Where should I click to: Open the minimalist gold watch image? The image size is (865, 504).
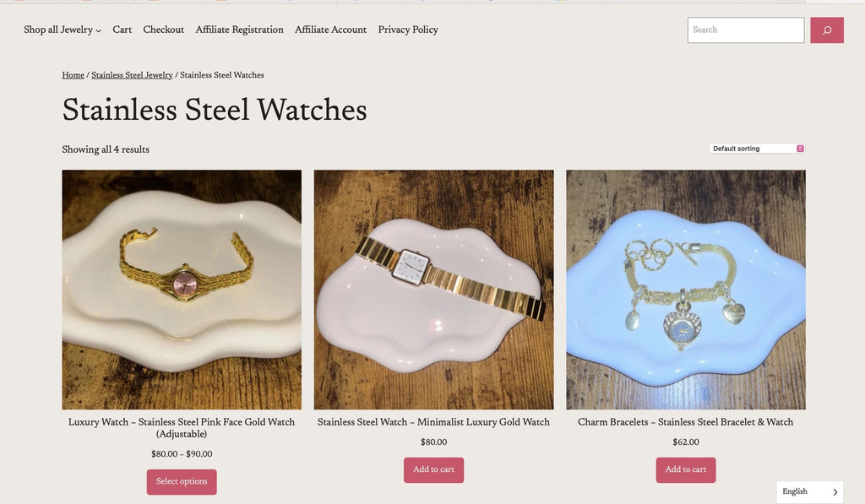433,290
